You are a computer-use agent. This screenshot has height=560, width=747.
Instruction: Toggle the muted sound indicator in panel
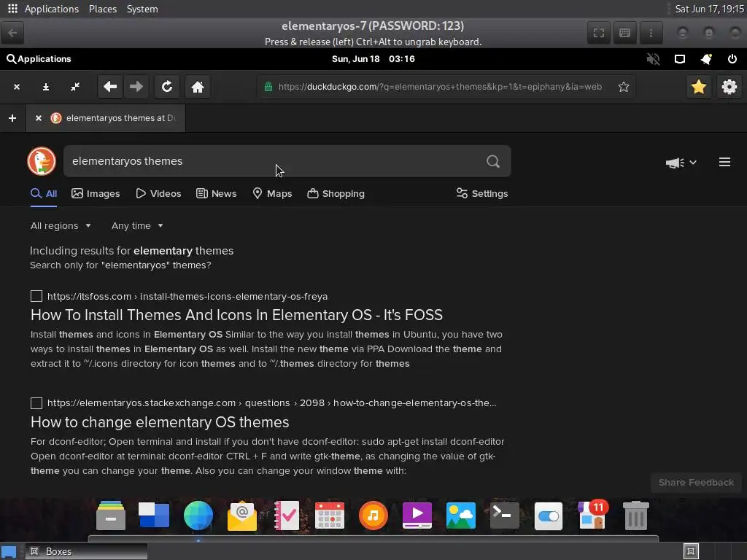[653, 59]
